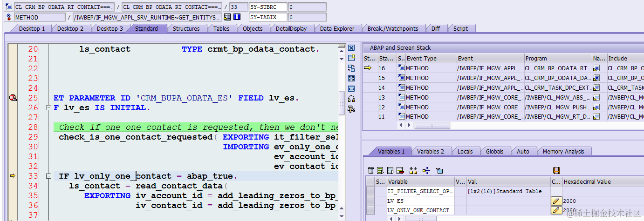The width and height of the screenshot is (644, 221).
Task: Click the Variable column header
Action: pyautogui.click(x=420, y=181)
